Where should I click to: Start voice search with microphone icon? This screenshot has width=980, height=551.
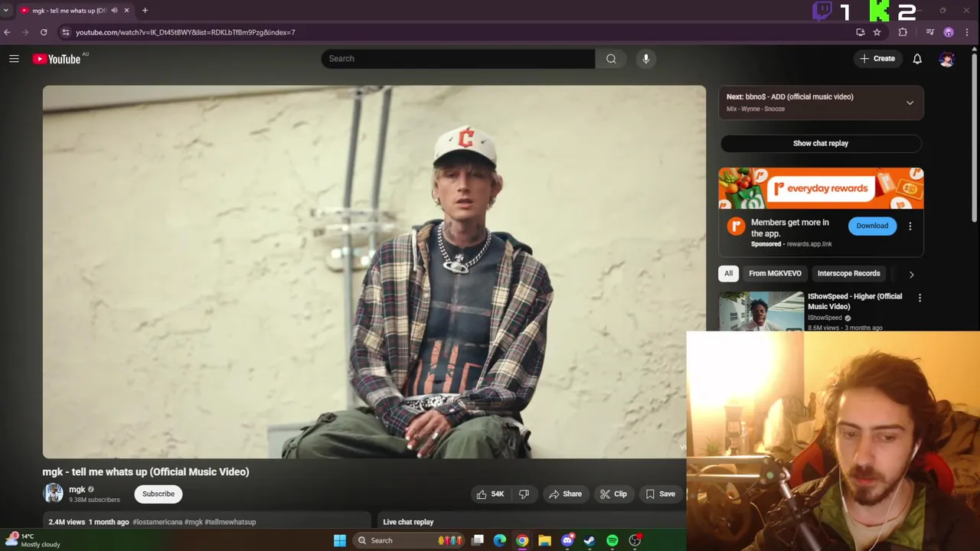tap(646, 58)
